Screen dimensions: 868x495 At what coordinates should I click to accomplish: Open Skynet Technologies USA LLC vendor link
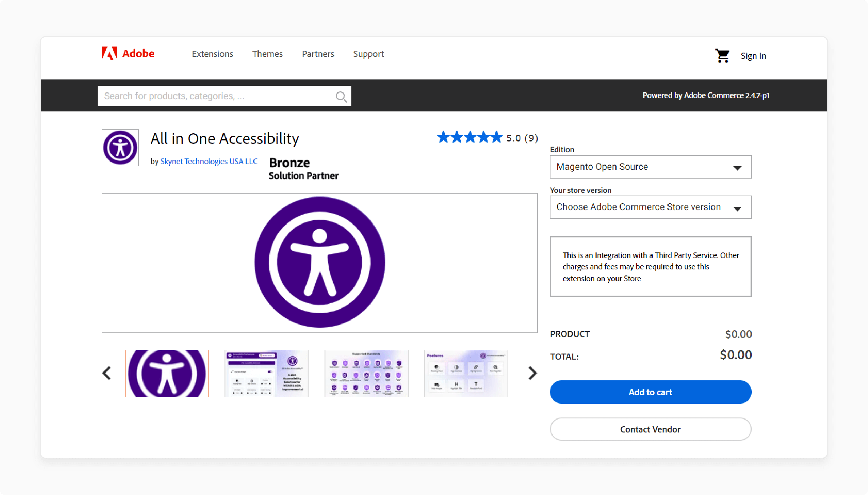point(209,161)
